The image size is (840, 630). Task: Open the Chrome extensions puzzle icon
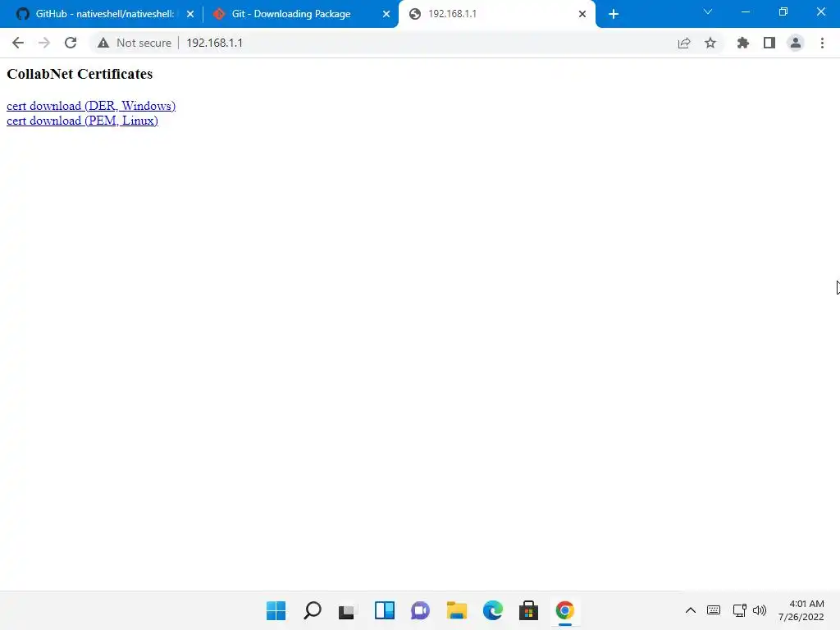(x=742, y=43)
